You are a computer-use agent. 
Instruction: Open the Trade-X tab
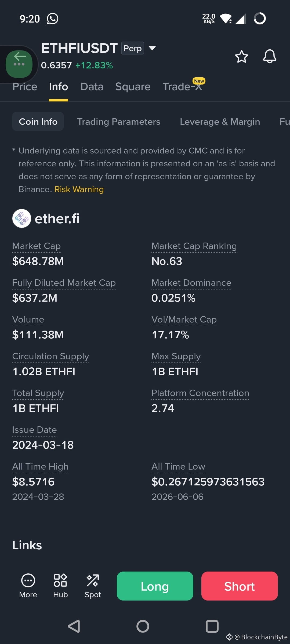coord(183,87)
